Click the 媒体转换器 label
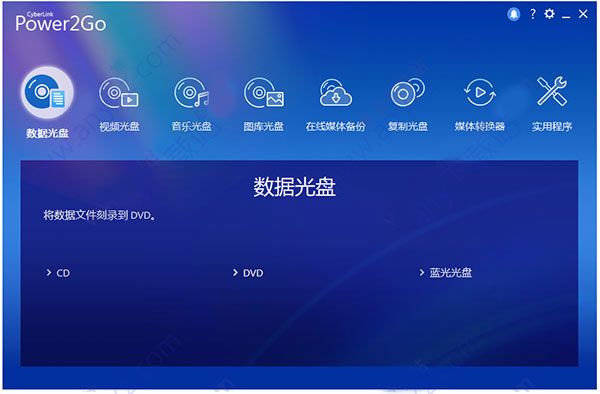 [x=479, y=126]
